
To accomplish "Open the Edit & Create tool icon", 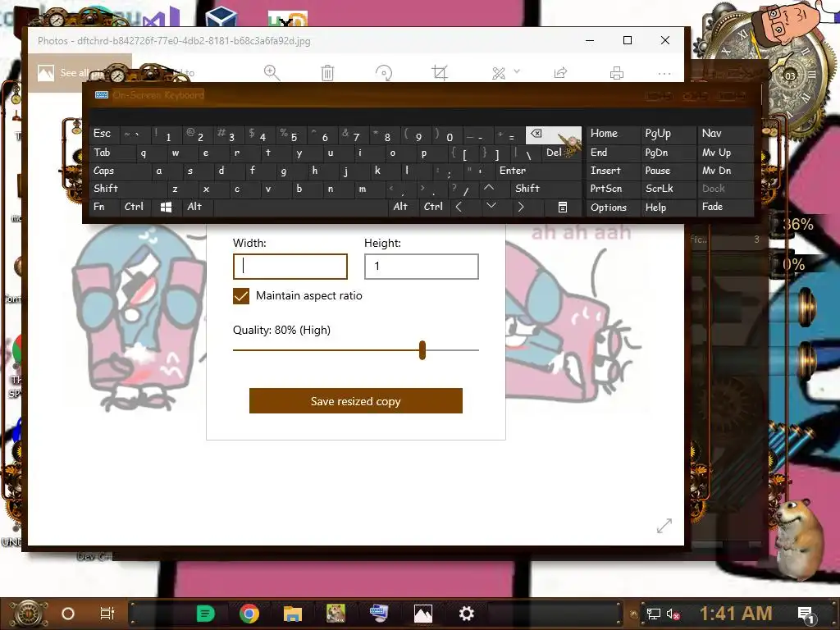I will 499,73.
